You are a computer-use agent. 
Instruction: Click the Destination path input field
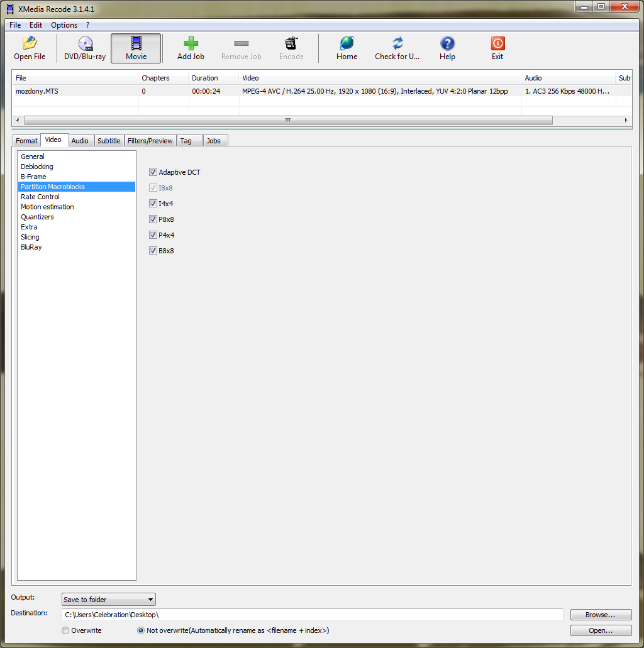coord(313,615)
